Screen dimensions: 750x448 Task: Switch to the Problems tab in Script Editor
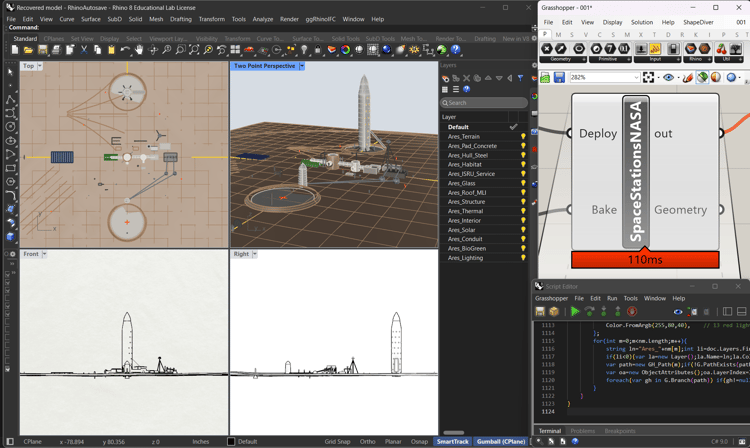[x=582, y=431]
